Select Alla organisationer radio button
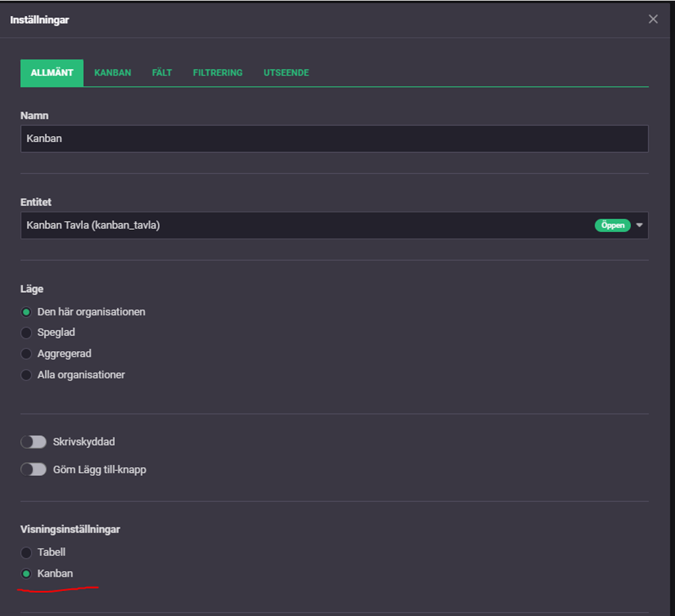 26,375
